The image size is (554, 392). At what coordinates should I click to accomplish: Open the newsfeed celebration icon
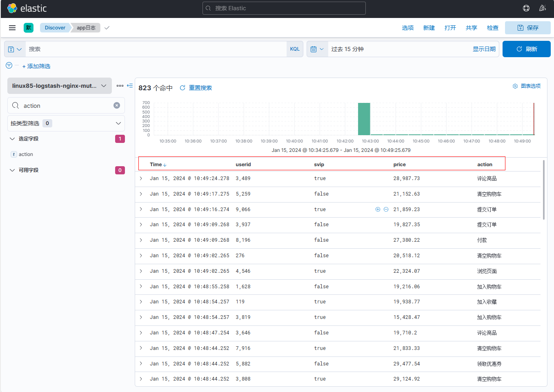[542, 8]
